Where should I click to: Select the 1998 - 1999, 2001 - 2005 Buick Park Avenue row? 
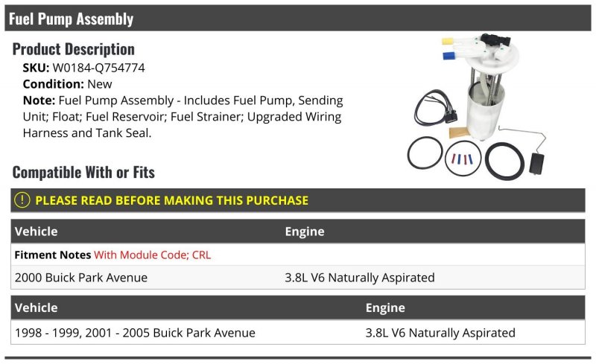click(x=297, y=333)
